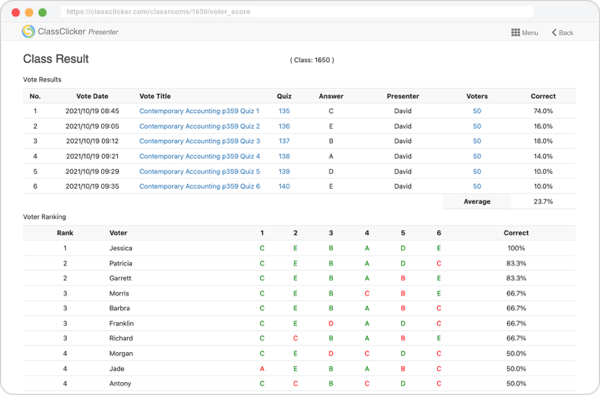The width and height of the screenshot is (600, 395).
Task: Click the Average label cell
Action: point(477,202)
